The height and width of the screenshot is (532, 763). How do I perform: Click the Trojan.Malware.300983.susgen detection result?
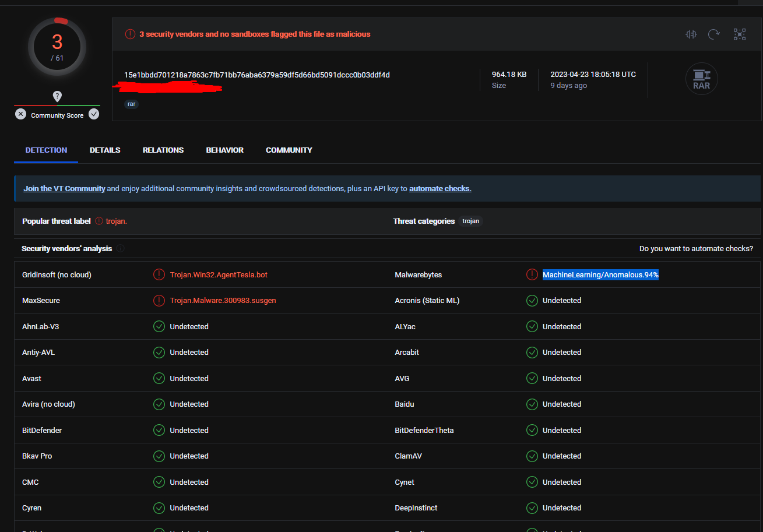click(x=223, y=301)
